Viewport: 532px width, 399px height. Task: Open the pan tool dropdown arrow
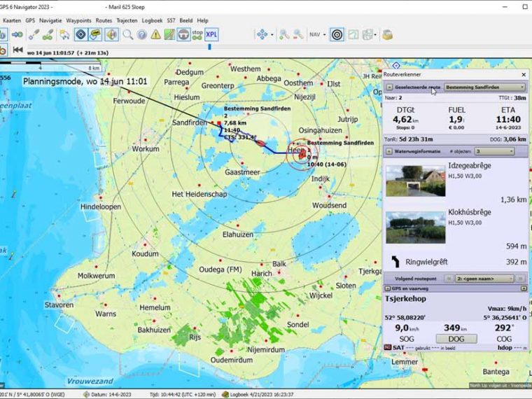[x=272, y=34]
